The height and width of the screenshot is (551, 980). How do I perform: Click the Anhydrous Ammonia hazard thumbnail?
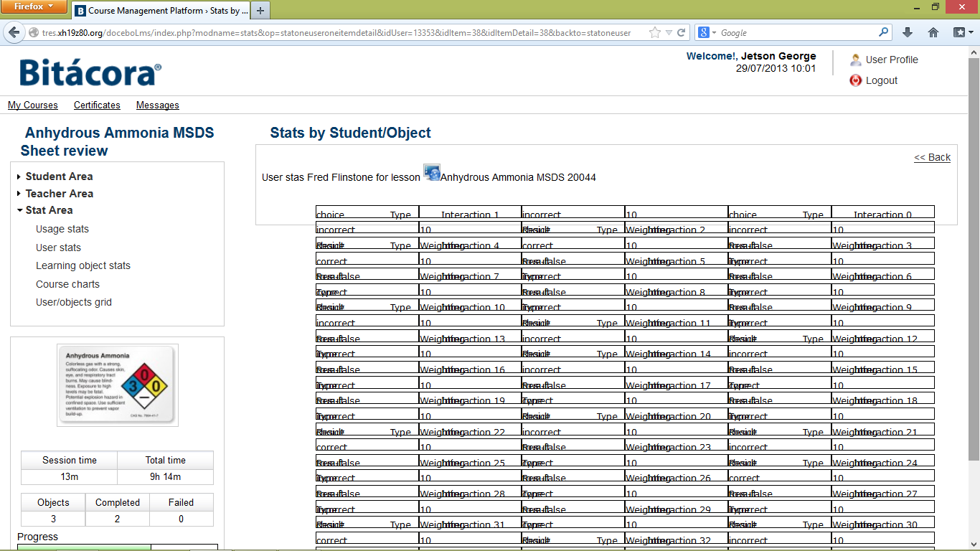tap(118, 385)
